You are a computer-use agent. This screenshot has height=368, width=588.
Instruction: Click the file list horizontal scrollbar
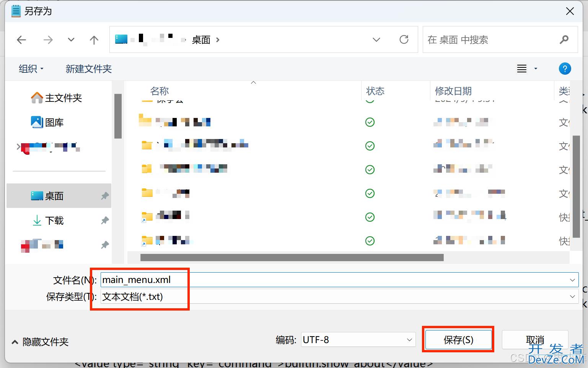point(292,258)
